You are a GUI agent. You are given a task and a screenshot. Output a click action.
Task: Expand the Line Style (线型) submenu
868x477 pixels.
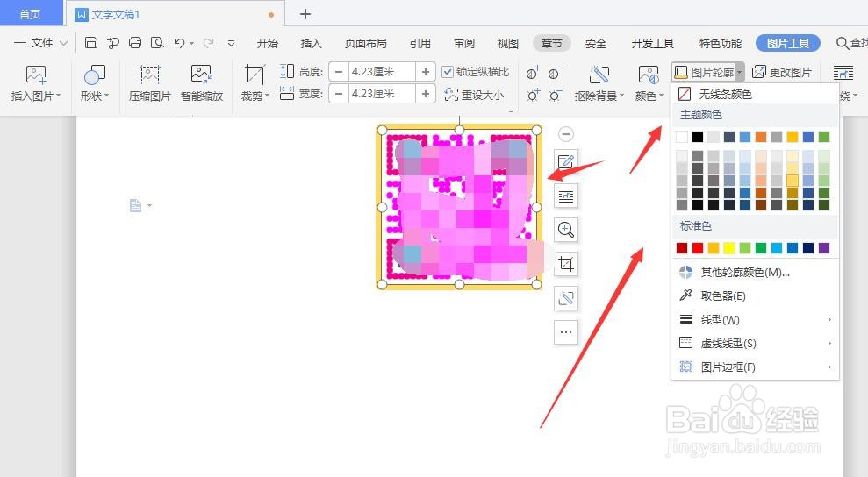coord(755,319)
